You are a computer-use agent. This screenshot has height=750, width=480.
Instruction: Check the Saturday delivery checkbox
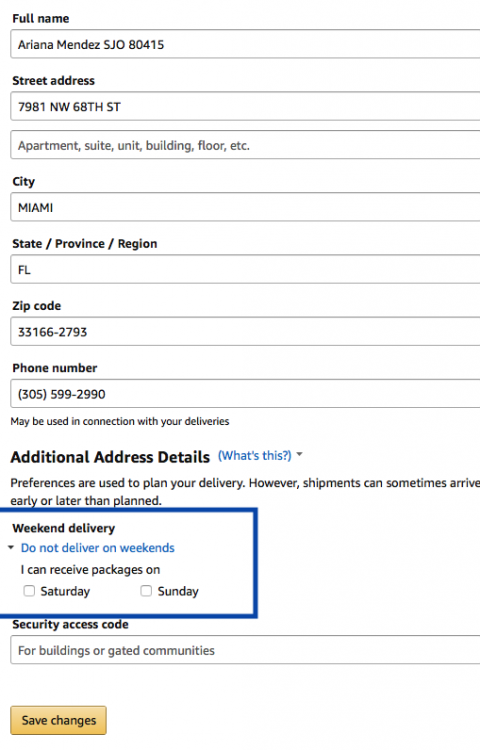[29, 591]
